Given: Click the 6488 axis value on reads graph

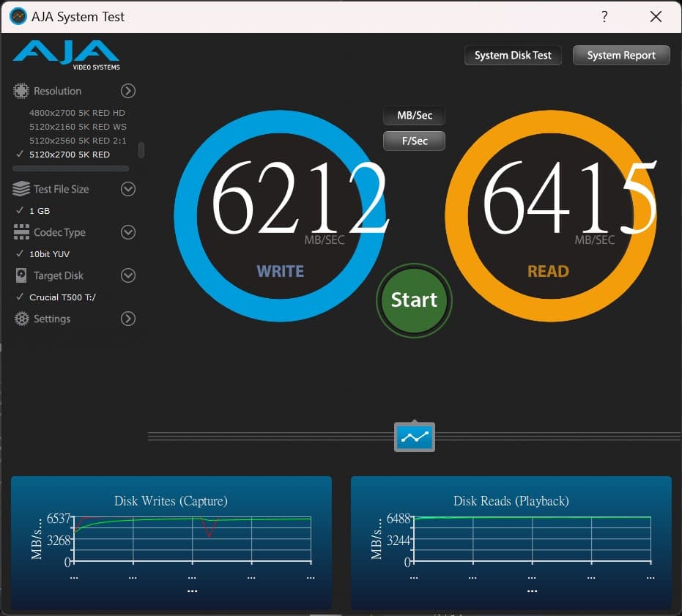Looking at the screenshot, I should point(399,518).
